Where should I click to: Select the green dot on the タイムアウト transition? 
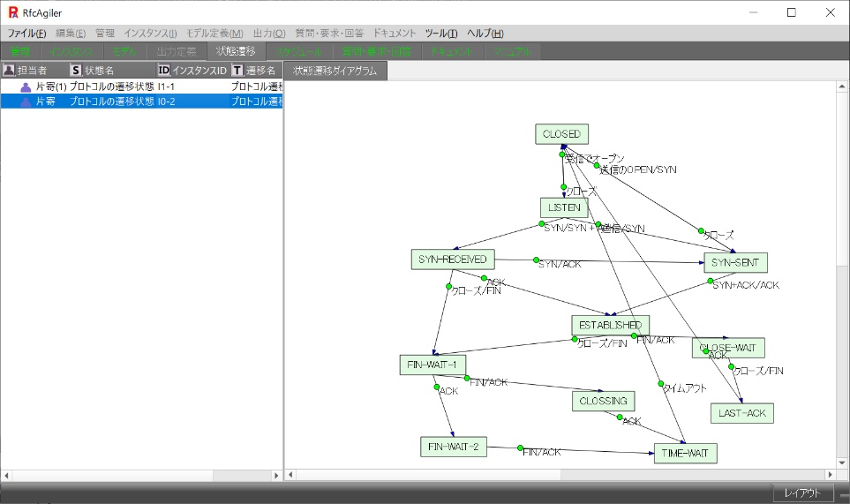pyautogui.click(x=660, y=384)
